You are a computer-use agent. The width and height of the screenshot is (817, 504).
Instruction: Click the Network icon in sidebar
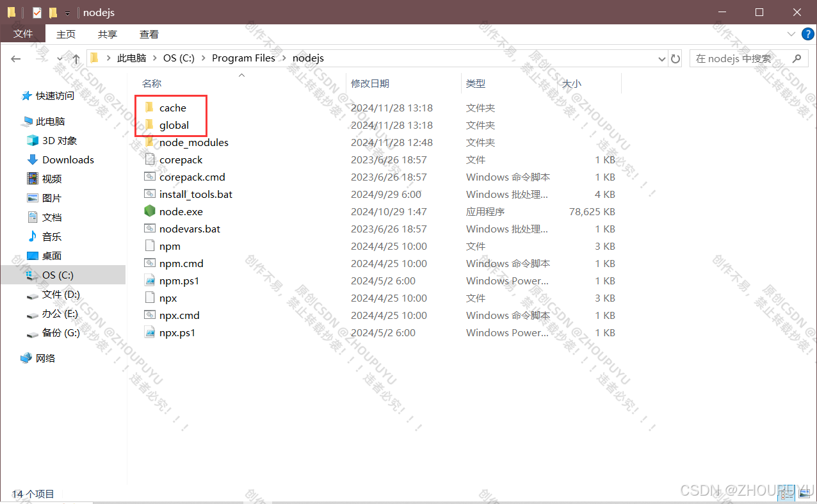pyautogui.click(x=26, y=358)
